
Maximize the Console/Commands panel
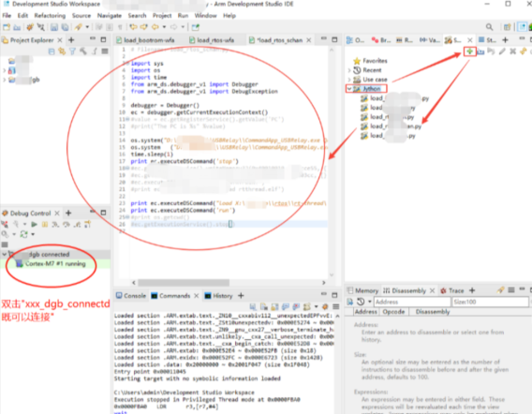point(334,295)
